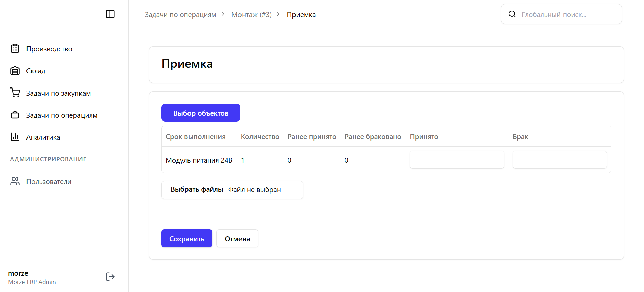Click the Производство clipboard icon
This screenshot has width=644, height=292.
(15, 49)
